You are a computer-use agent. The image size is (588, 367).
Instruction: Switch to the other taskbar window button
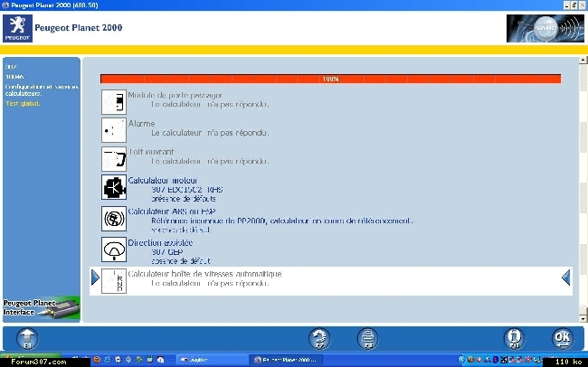click(x=211, y=360)
